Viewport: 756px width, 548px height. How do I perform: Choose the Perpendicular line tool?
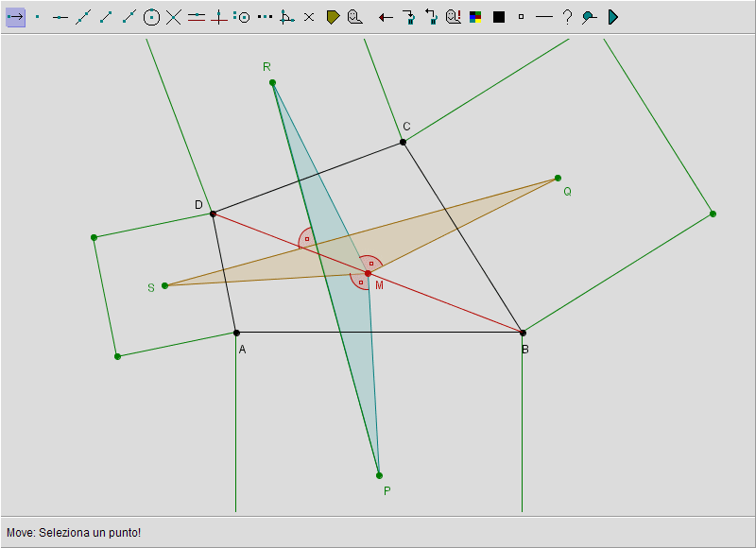click(219, 17)
